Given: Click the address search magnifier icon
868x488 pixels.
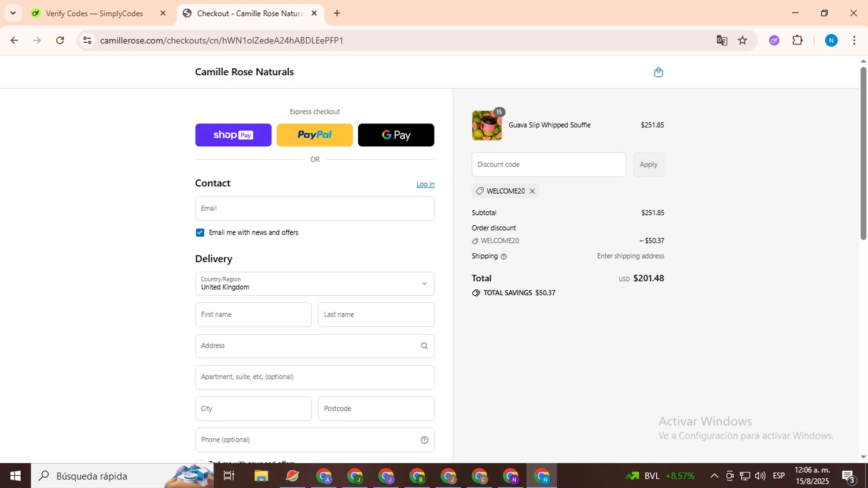Looking at the screenshot, I should (424, 346).
